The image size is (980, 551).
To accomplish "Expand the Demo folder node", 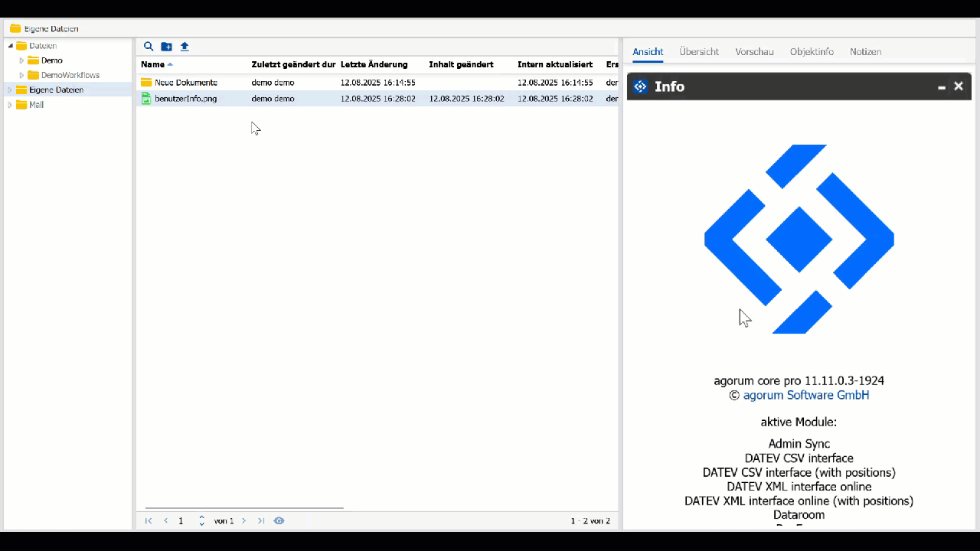I will [22, 60].
